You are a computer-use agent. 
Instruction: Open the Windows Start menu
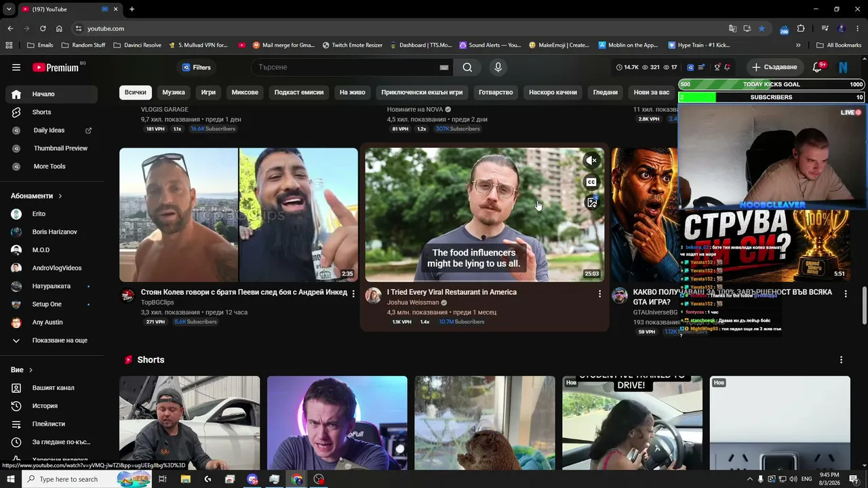coord(10,479)
